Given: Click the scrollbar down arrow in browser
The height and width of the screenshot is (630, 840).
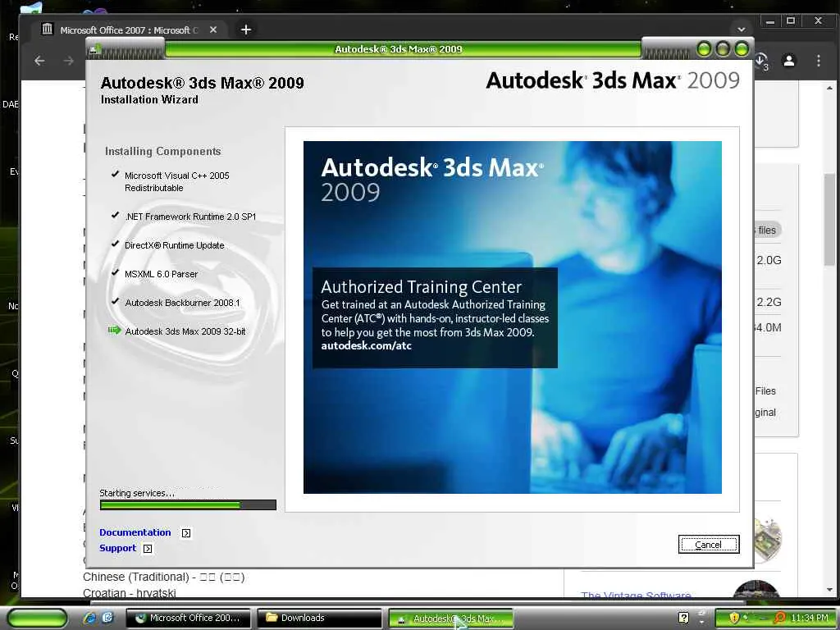Looking at the screenshot, I should tap(829, 590).
